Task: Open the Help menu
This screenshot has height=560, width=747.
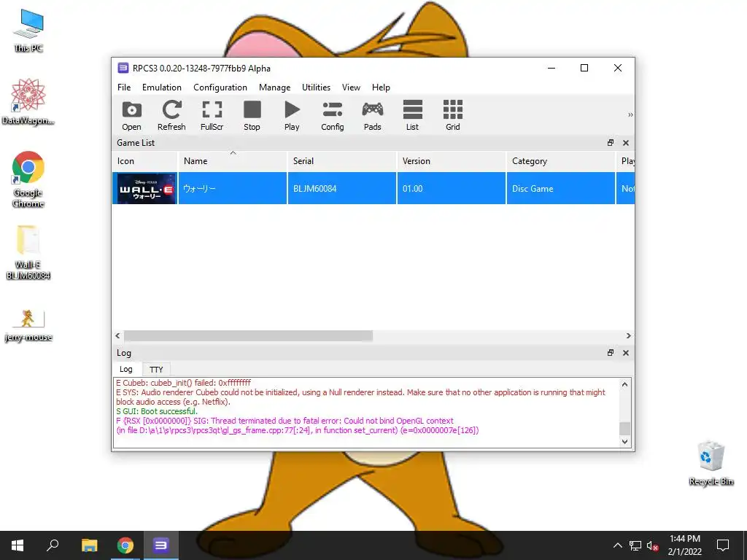Action: point(381,87)
